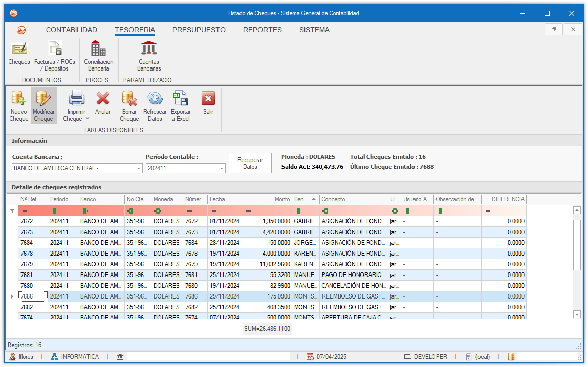The image size is (588, 367).
Task: Click the grid filter funnel icon
Action: pyautogui.click(x=12, y=211)
